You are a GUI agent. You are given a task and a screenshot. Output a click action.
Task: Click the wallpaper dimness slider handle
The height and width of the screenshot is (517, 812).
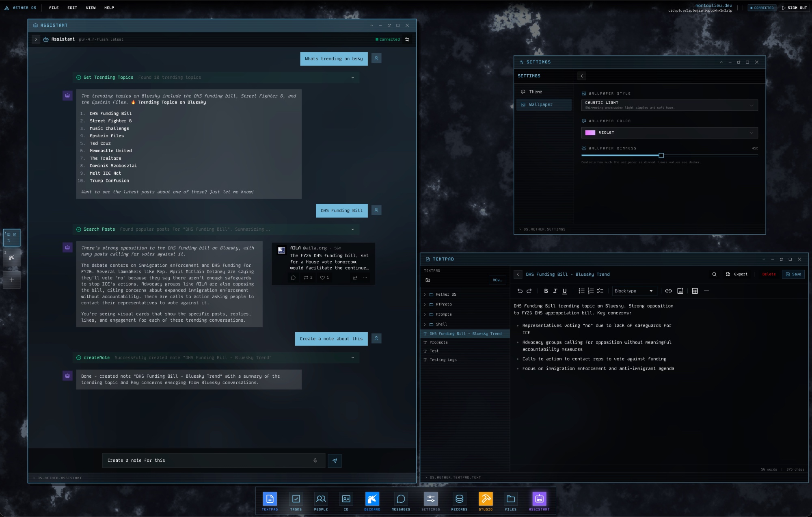(x=661, y=156)
